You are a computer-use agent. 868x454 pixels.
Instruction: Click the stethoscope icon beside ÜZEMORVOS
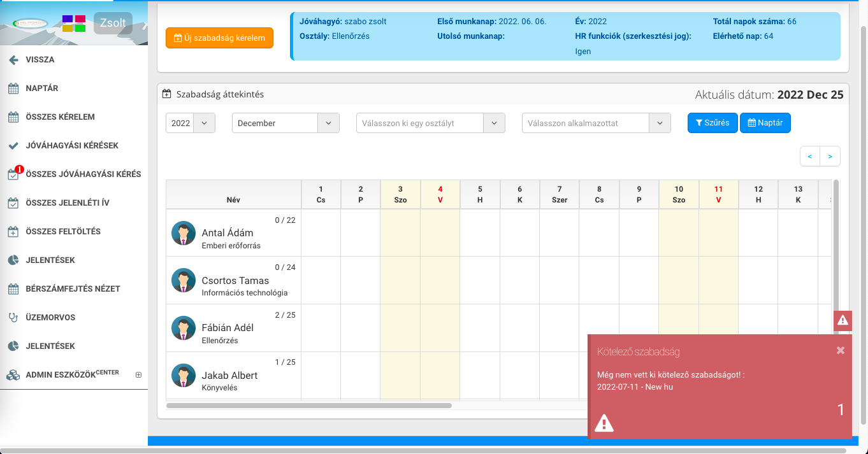point(13,318)
